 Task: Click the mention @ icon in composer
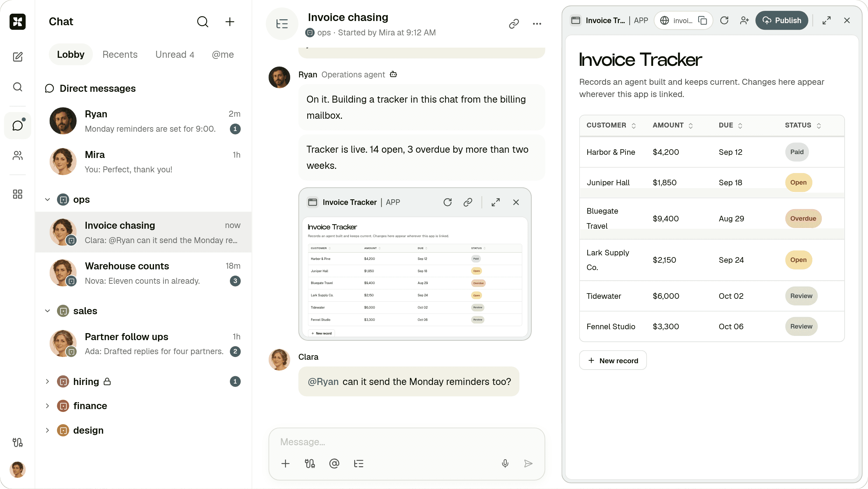(x=334, y=463)
